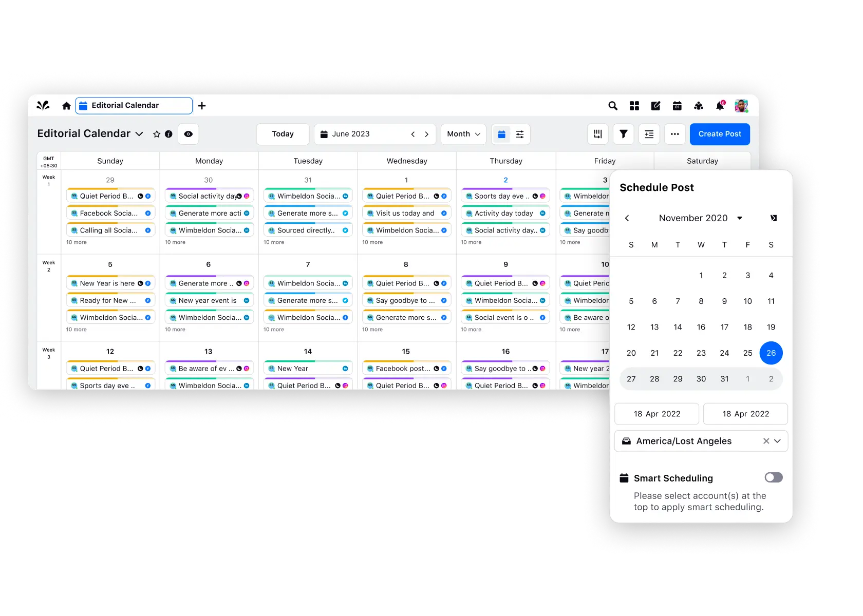Image resolution: width=863 pixels, height=616 pixels.
Task: Click the compose post icon
Action: [x=655, y=106]
